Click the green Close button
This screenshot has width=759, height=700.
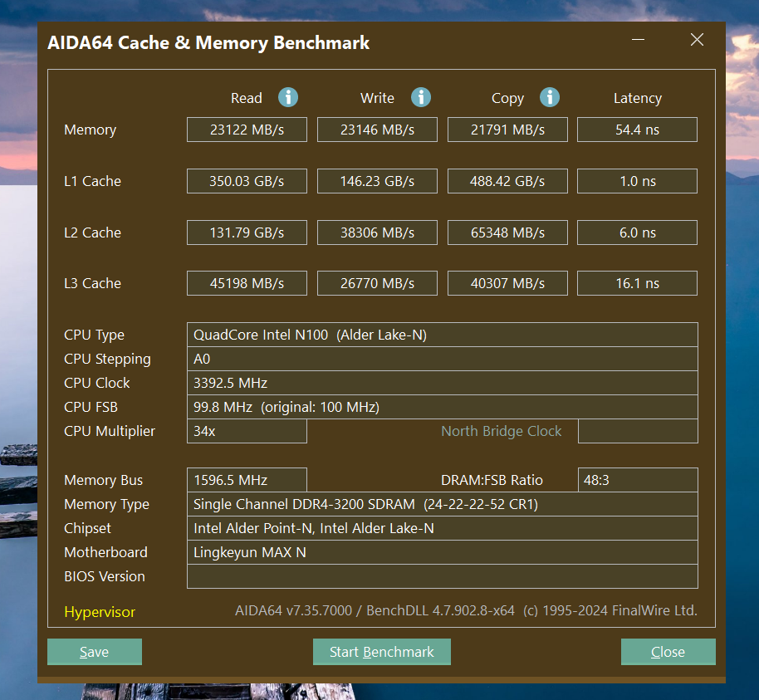668,652
